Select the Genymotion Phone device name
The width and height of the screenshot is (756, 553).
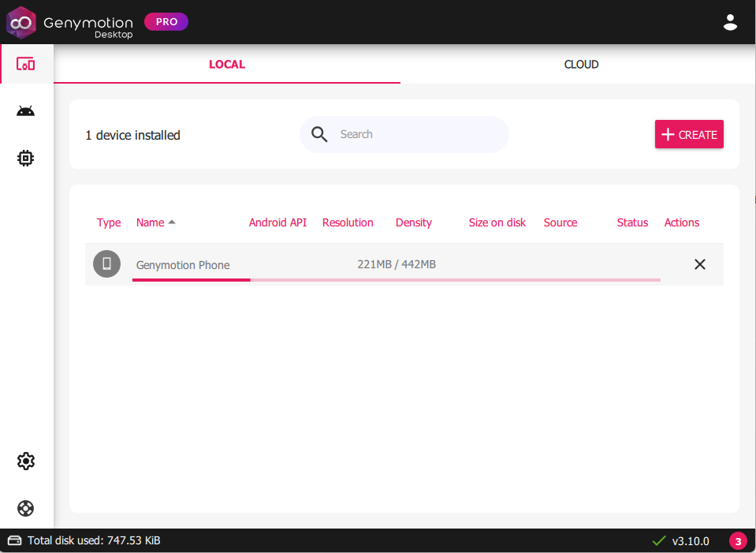pos(183,265)
